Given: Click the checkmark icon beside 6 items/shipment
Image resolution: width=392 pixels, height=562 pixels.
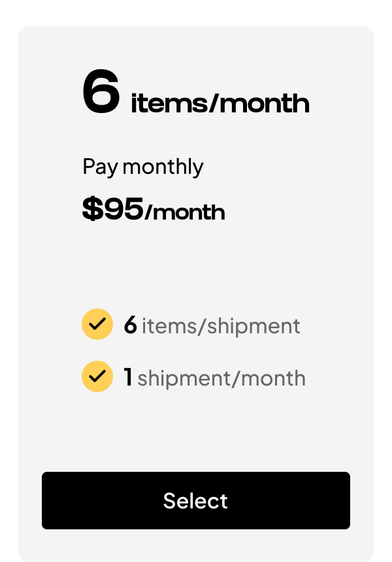Looking at the screenshot, I should (97, 325).
